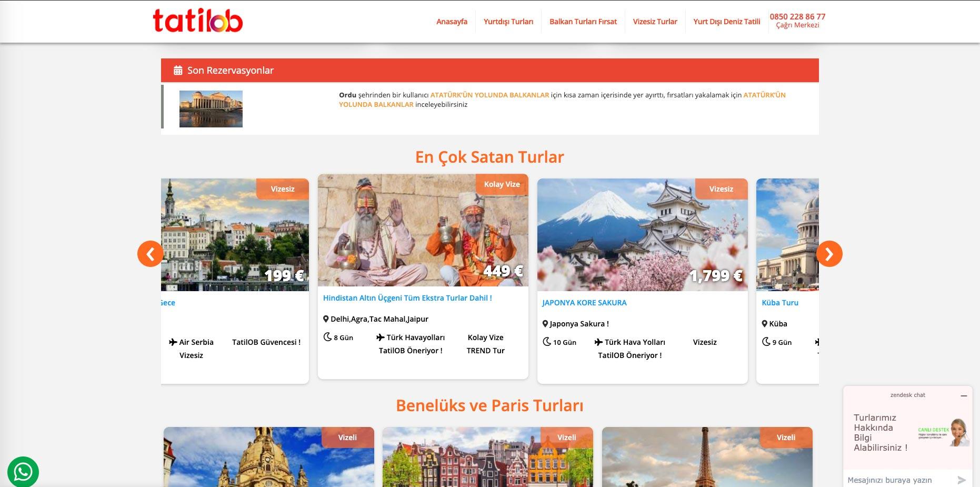This screenshot has width=980, height=487.
Task: Click the moon icon beside 8 Gün
Action: (x=327, y=337)
